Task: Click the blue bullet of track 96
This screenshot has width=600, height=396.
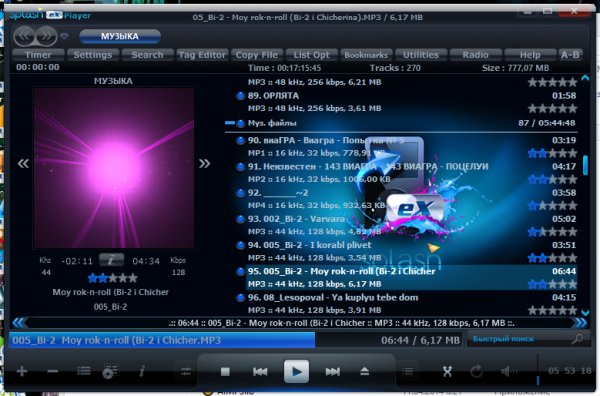Action: 240,298
